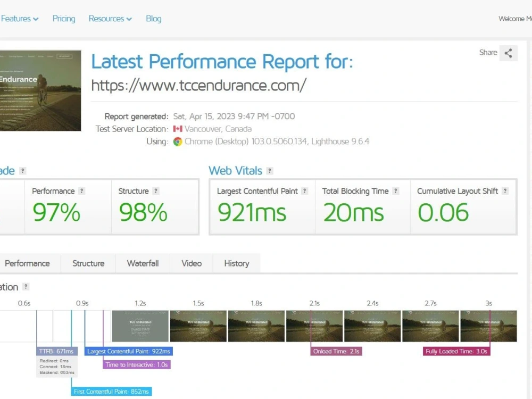Viewport: 532px width, 399px height.
Task: Click the TTFB: 671ms marker
Action: [x=57, y=351]
